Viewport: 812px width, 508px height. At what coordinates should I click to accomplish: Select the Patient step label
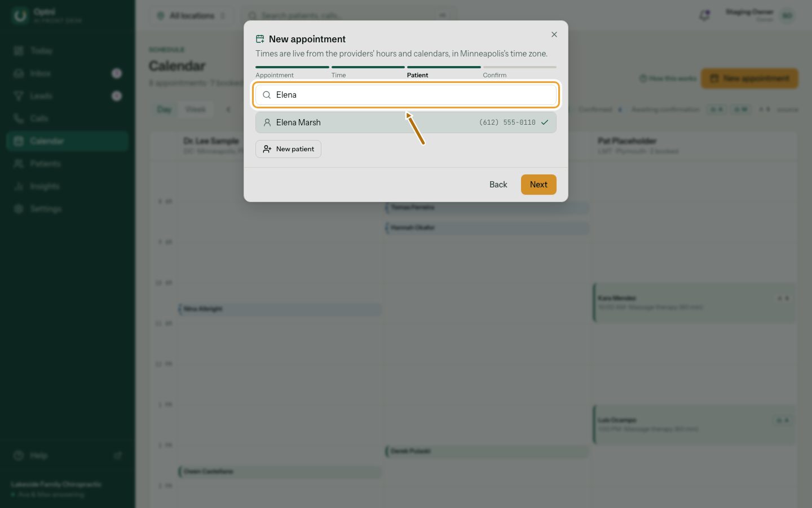click(x=418, y=75)
